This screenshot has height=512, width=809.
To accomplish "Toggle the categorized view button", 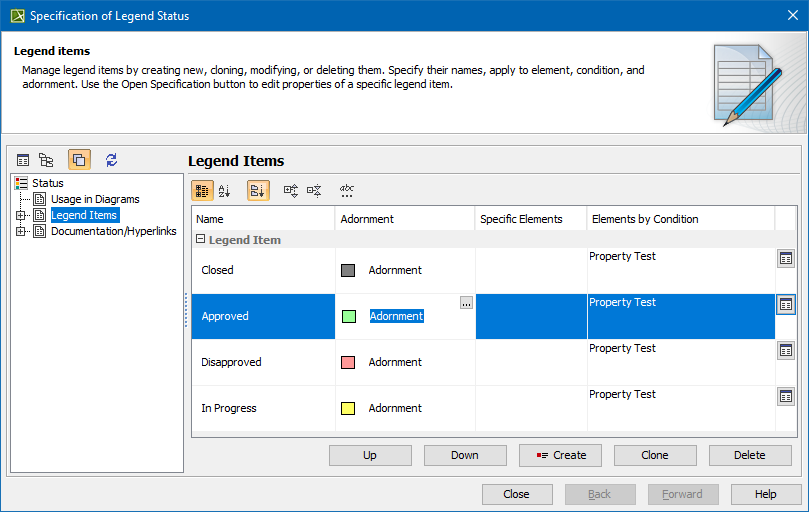I will (x=202, y=190).
